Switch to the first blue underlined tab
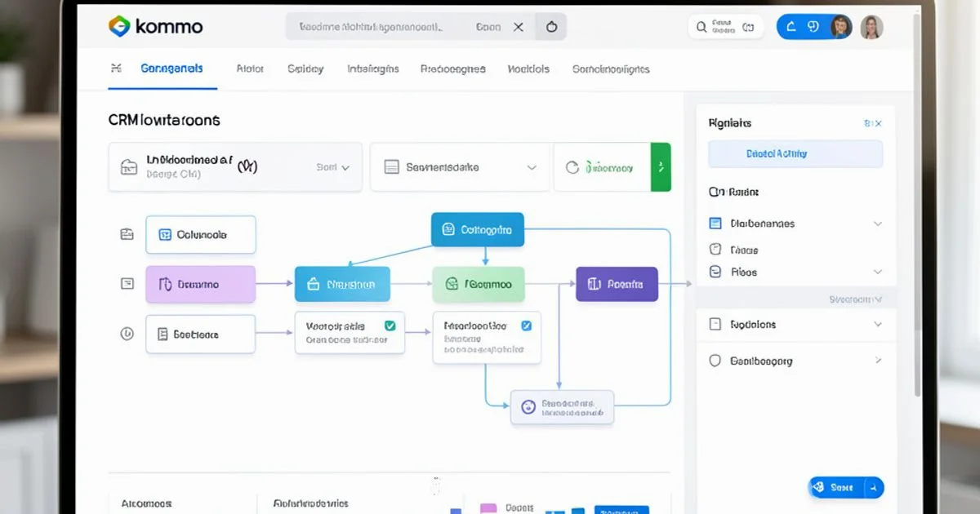 click(171, 69)
